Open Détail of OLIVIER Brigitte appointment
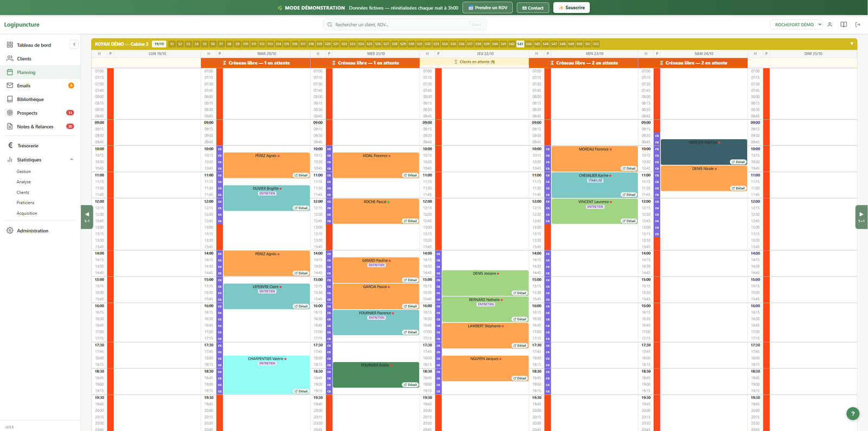The width and height of the screenshot is (868, 431). (301, 208)
